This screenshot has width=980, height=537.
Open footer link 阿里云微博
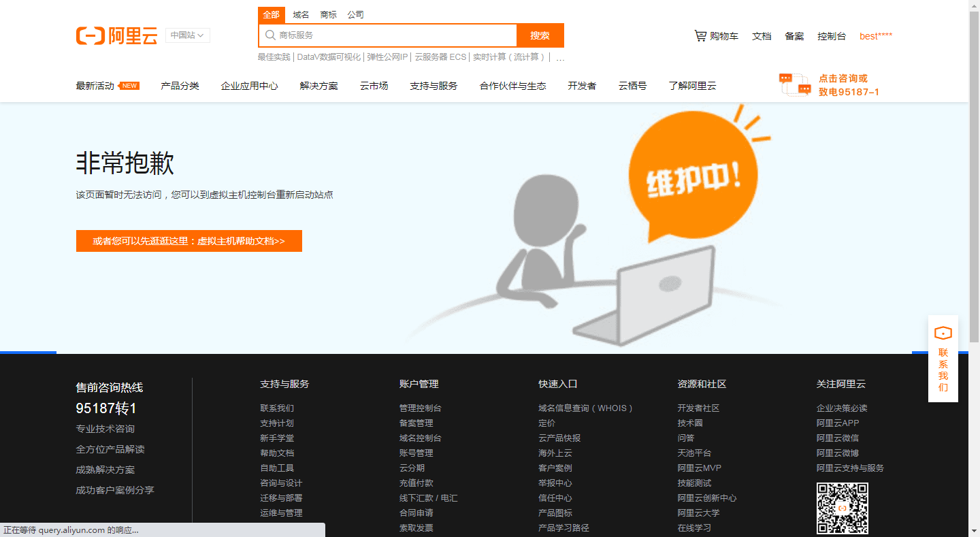pyautogui.click(x=838, y=453)
